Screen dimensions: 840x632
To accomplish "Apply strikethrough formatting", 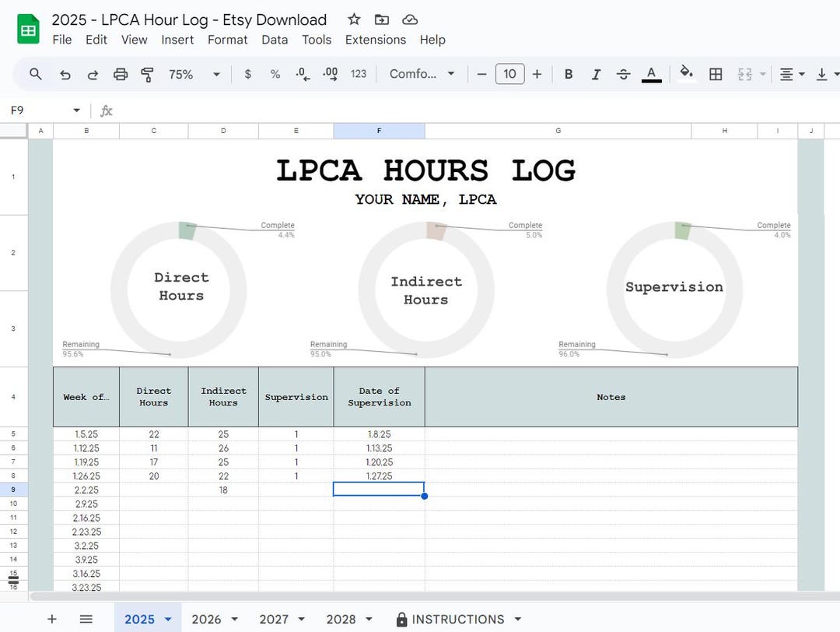I will [623, 74].
